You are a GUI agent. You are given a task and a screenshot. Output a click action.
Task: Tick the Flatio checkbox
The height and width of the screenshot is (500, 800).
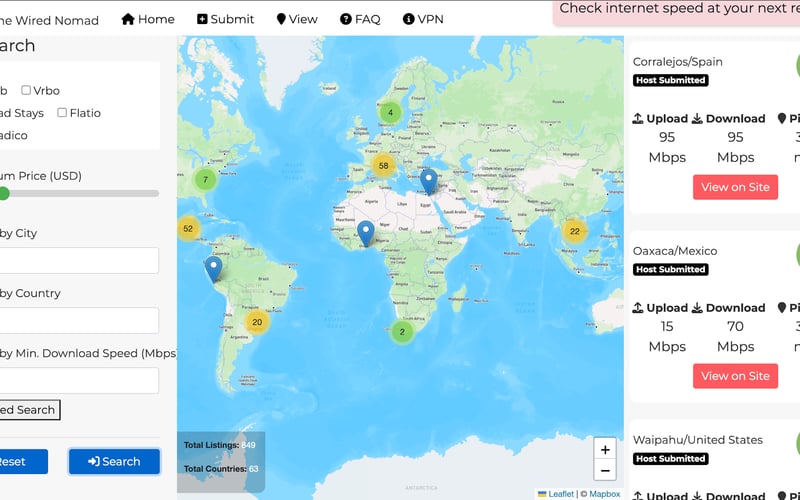point(62,113)
